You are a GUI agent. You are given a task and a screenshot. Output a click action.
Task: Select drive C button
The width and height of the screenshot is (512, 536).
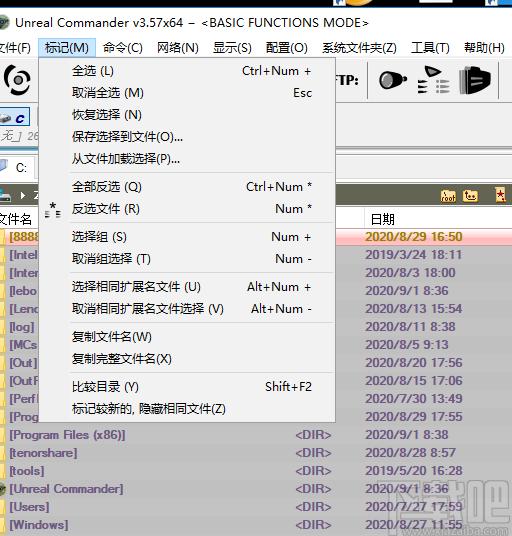click(15, 117)
